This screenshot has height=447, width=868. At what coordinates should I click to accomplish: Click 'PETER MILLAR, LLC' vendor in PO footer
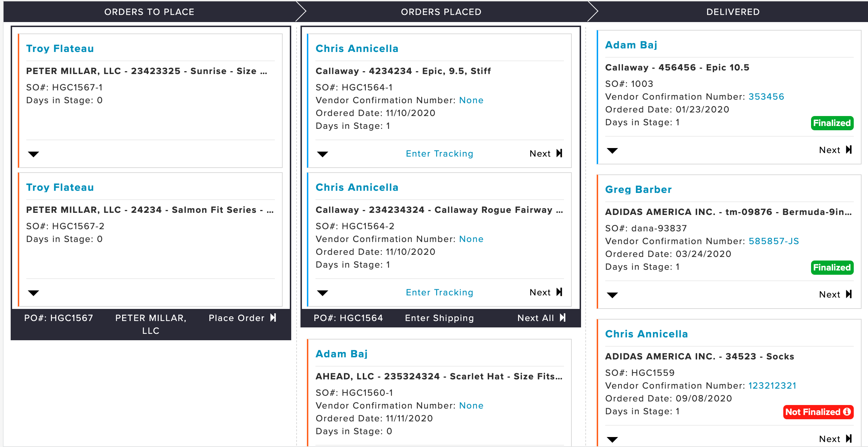(151, 324)
